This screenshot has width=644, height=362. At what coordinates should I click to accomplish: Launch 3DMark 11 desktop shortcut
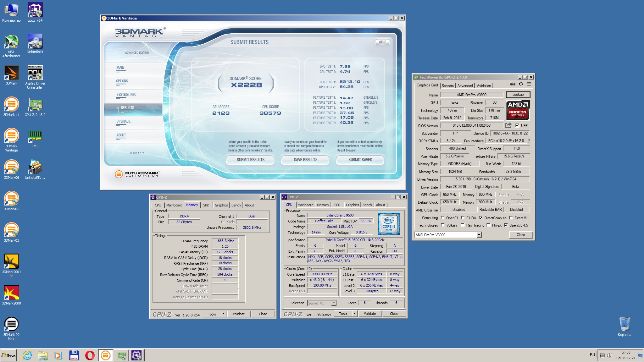point(11,107)
